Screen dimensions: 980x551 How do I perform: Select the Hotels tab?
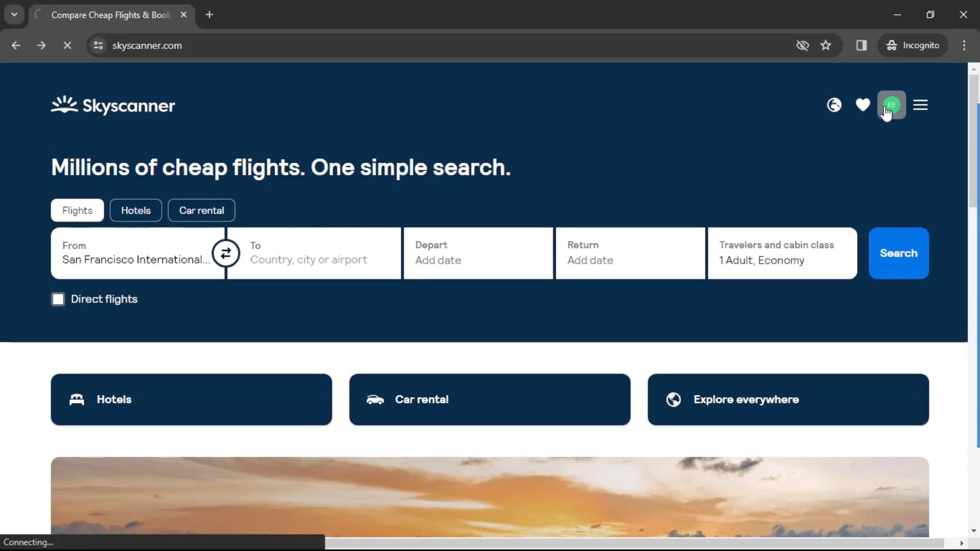[135, 210]
